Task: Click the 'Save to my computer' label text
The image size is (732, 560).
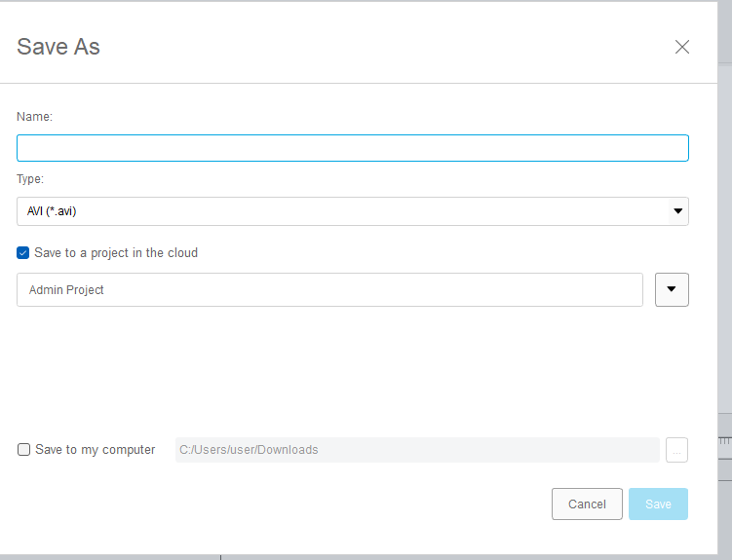Action: pyautogui.click(x=96, y=450)
